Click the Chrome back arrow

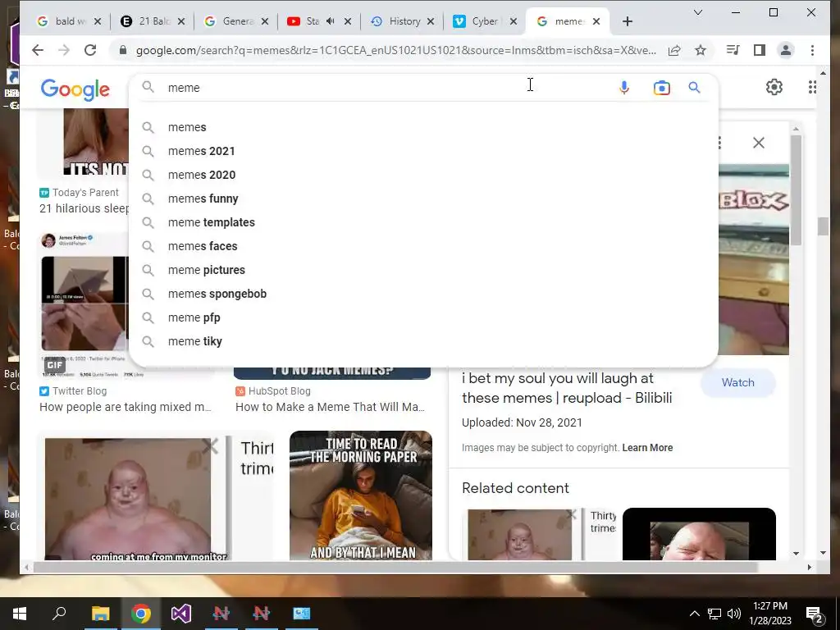click(x=38, y=50)
